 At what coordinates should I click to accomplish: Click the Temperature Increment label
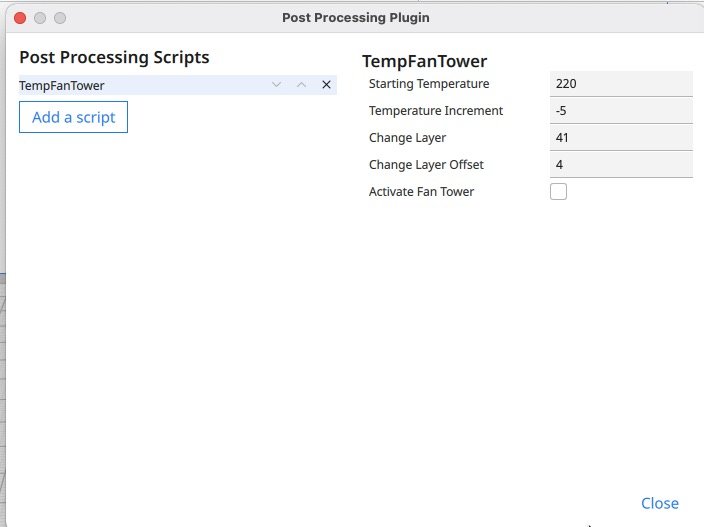tap(435, 111)
